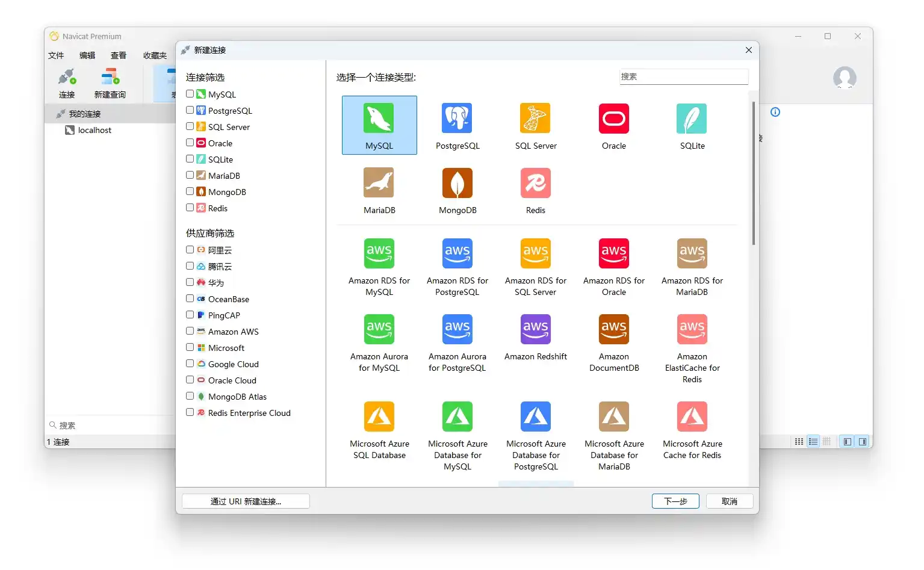Select Amazon RDS for SQL Server

tap(536, 267)
